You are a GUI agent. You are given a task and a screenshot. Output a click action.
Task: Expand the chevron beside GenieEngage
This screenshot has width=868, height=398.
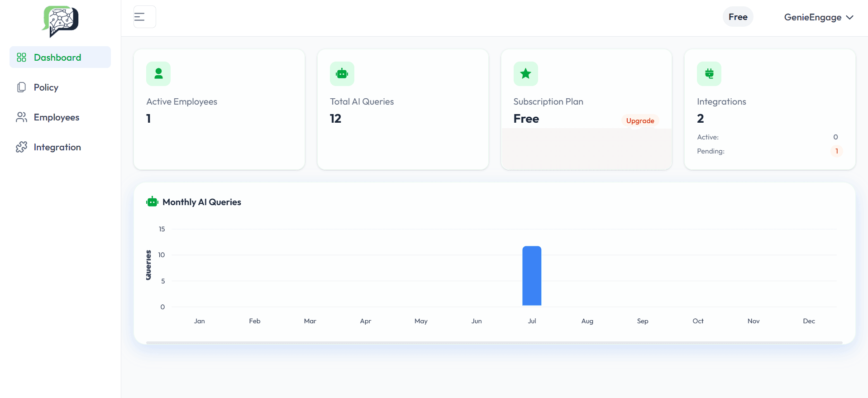tap(849, 17)
